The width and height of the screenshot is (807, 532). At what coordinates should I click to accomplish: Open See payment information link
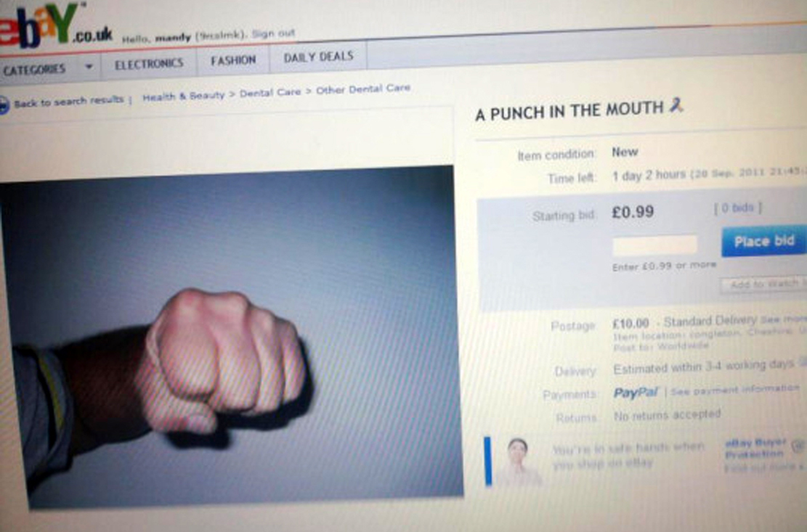[735, 390]
